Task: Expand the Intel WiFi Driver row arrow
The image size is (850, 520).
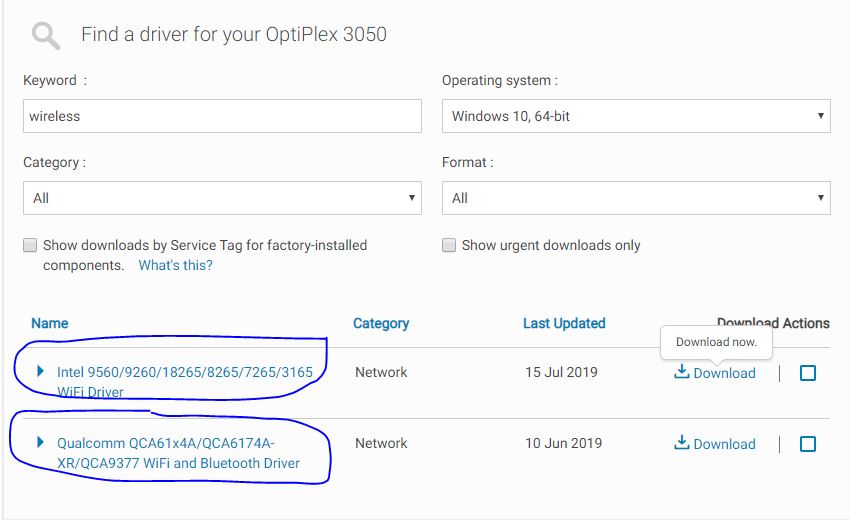Action: point(40,371)
